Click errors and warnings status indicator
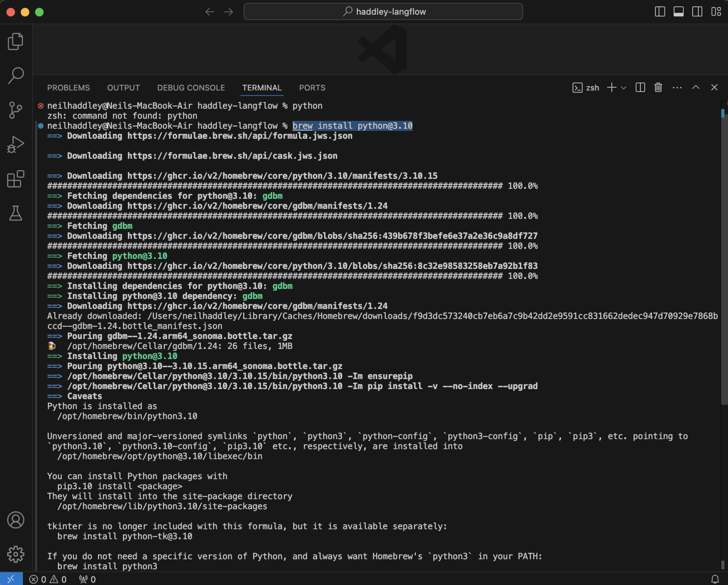 coord(48,579)
